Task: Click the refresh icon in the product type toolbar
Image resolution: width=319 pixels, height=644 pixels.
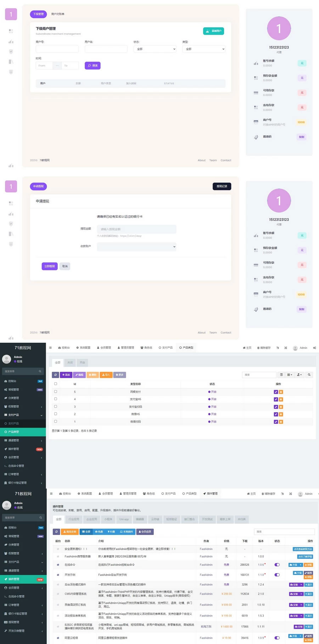Action: [x=56, y=375]
